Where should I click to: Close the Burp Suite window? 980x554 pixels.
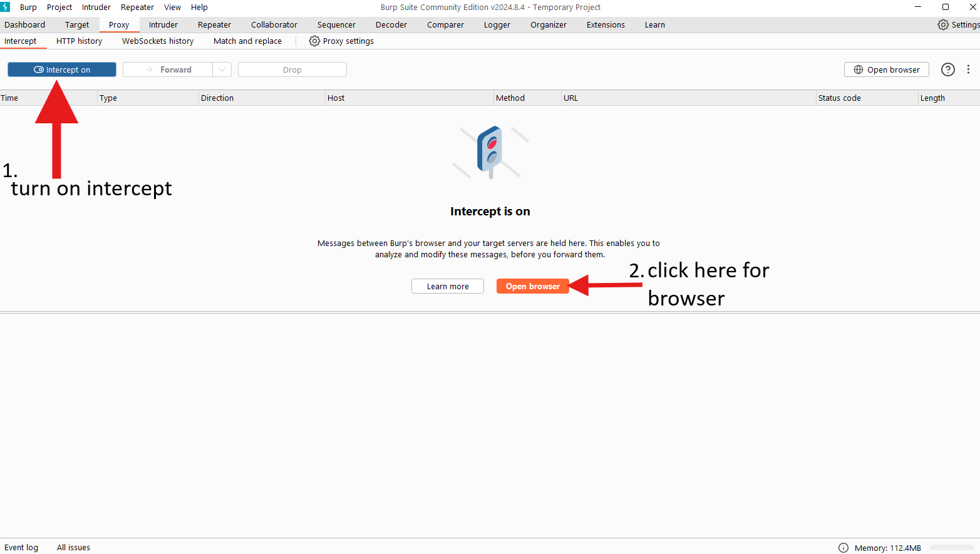[973, 7]
